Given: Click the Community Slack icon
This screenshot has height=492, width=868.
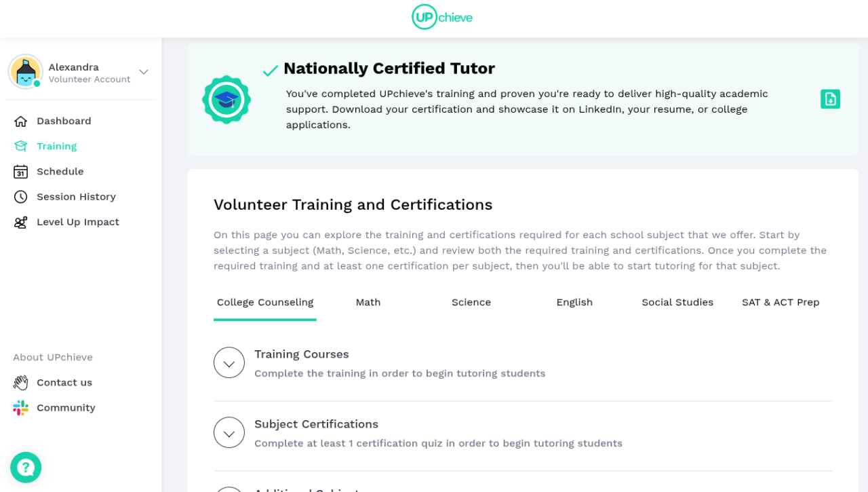Looking at the screenshot, I should (x=21, y=408).
